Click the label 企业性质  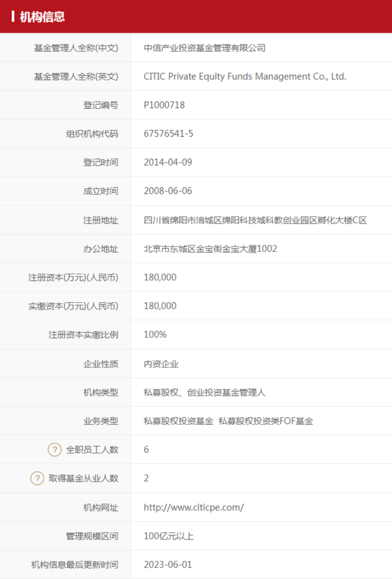(101, 364)
